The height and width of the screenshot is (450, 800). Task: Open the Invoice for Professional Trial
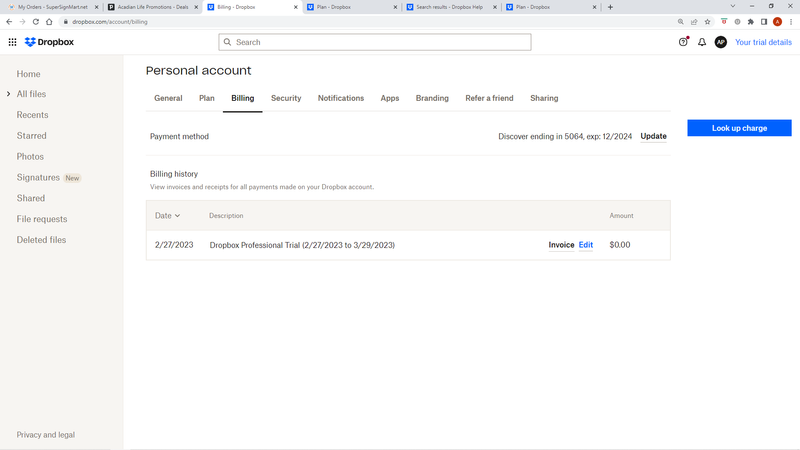pyautogui.click(x=561, y=245)
